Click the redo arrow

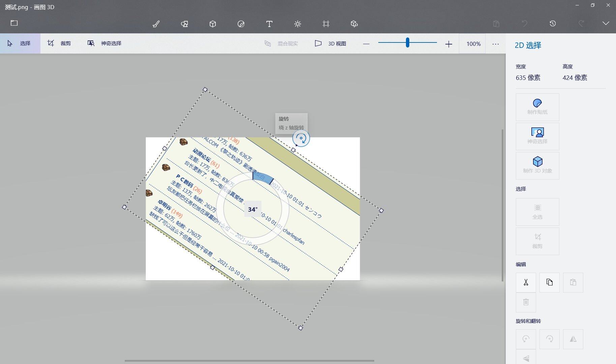[581, 24]
